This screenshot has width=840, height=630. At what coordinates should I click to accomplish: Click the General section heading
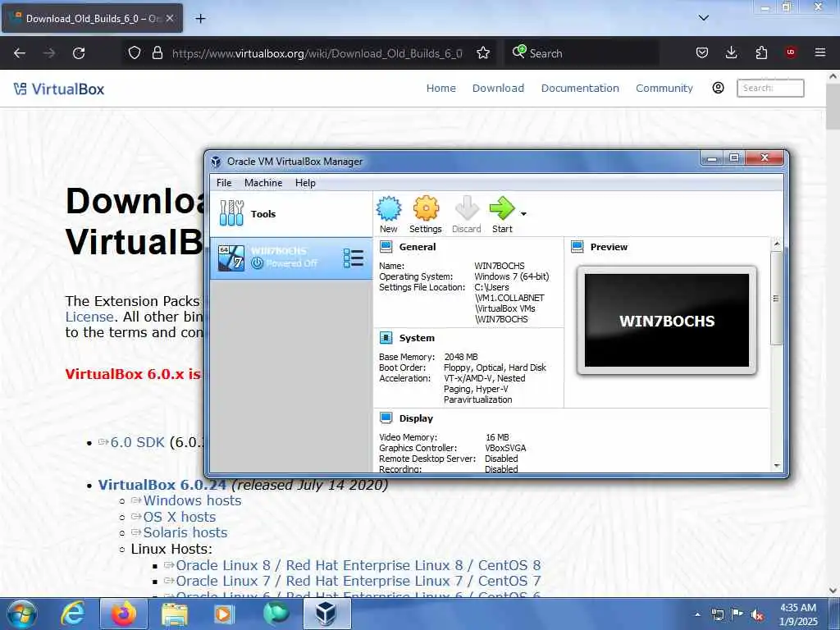click(418, 247)
